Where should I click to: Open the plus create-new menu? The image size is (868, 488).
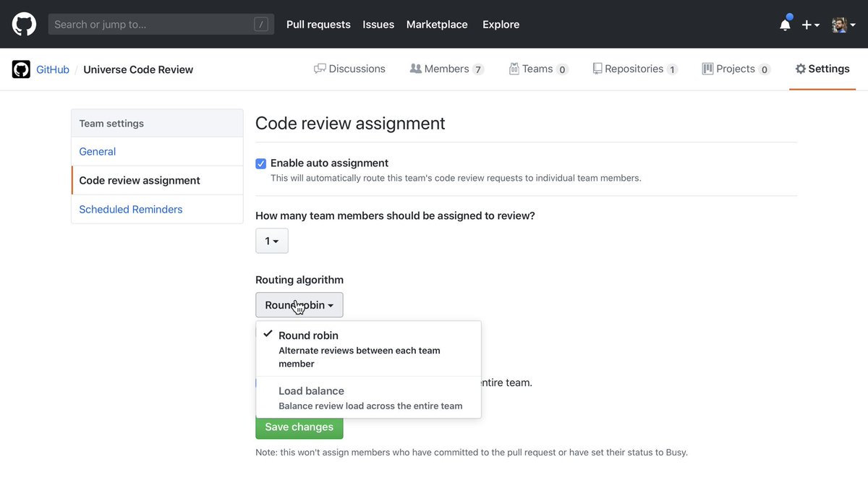(810, 25)
